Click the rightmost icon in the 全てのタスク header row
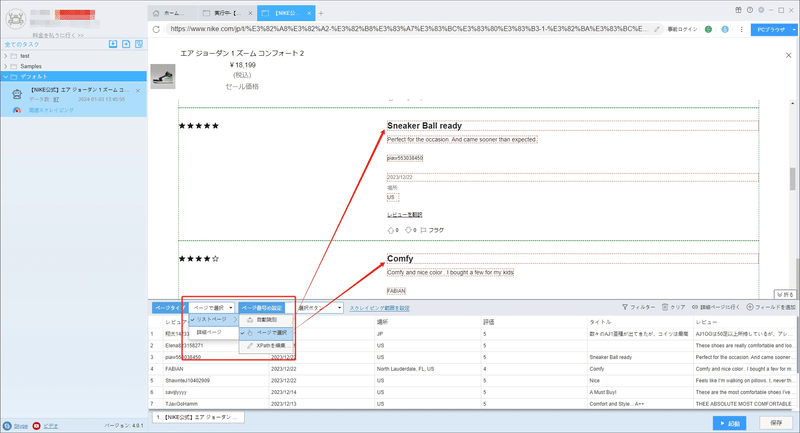 139,44
